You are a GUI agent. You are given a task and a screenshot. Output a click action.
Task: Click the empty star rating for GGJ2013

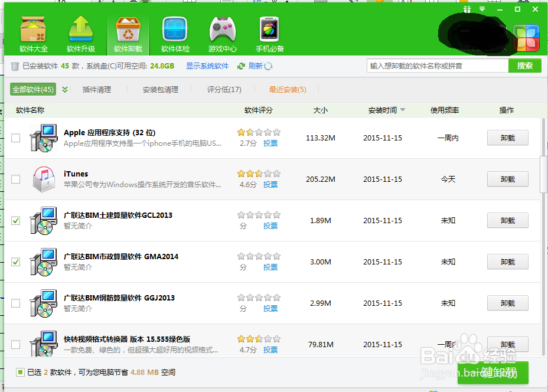click(259, 298)
